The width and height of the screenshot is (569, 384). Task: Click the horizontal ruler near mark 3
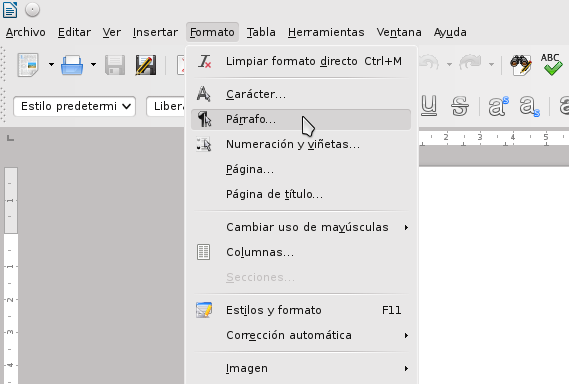(x=480, y=137)
